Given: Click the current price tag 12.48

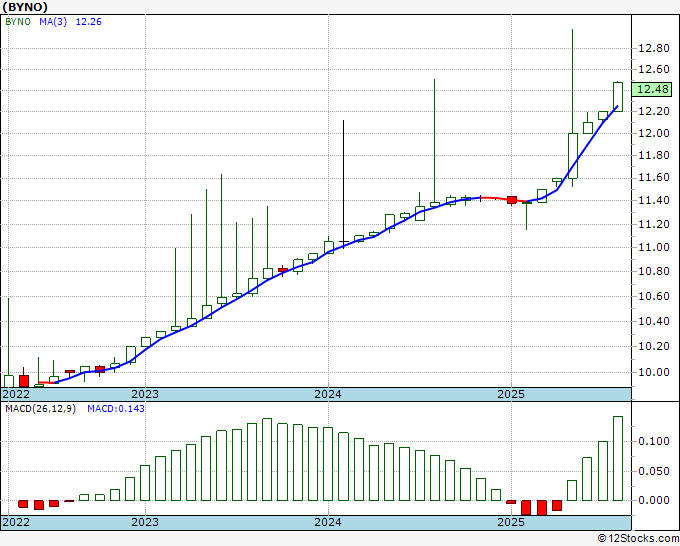Looking at the screenshot, I should coord(652,89).
